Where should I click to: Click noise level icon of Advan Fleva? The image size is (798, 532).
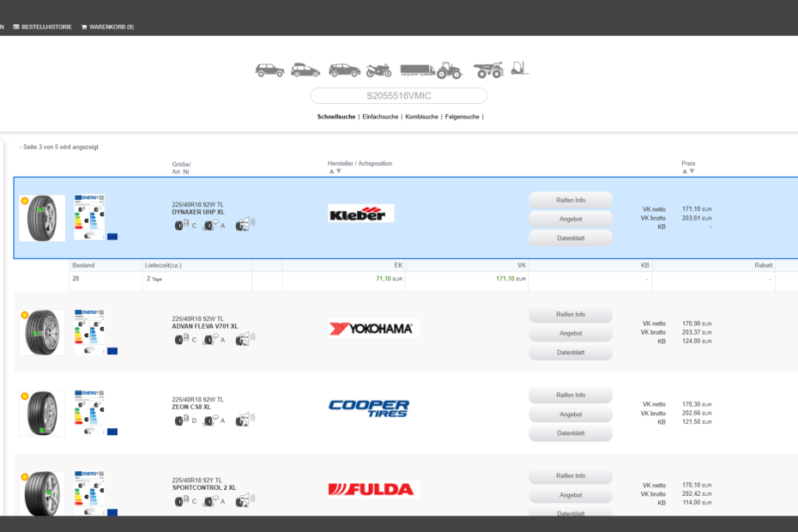pyautogui.click(x=245, y=339)
